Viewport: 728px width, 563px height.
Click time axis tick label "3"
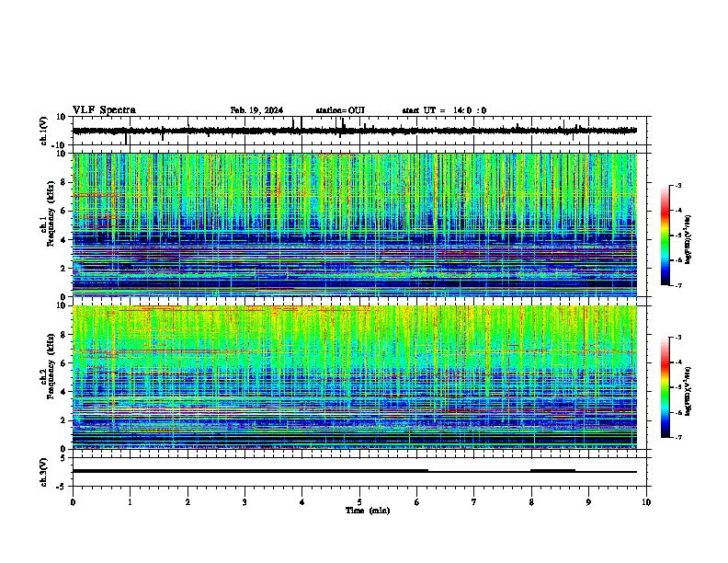point(245,502)
